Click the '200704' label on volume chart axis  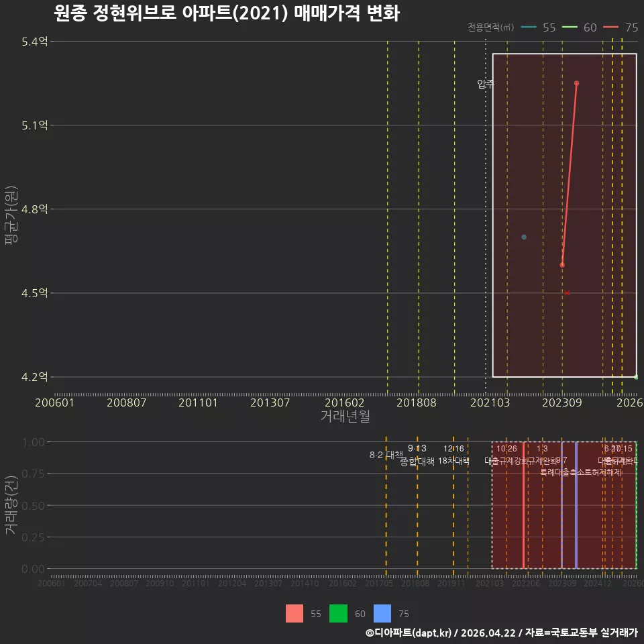(87, 583)
